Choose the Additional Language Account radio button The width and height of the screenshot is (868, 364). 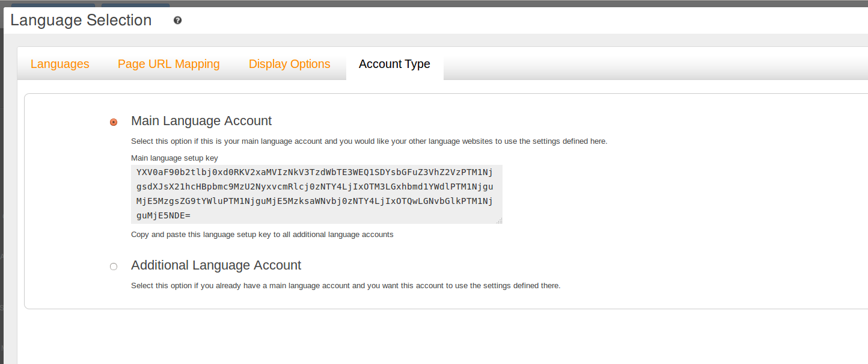coord(114,267)
